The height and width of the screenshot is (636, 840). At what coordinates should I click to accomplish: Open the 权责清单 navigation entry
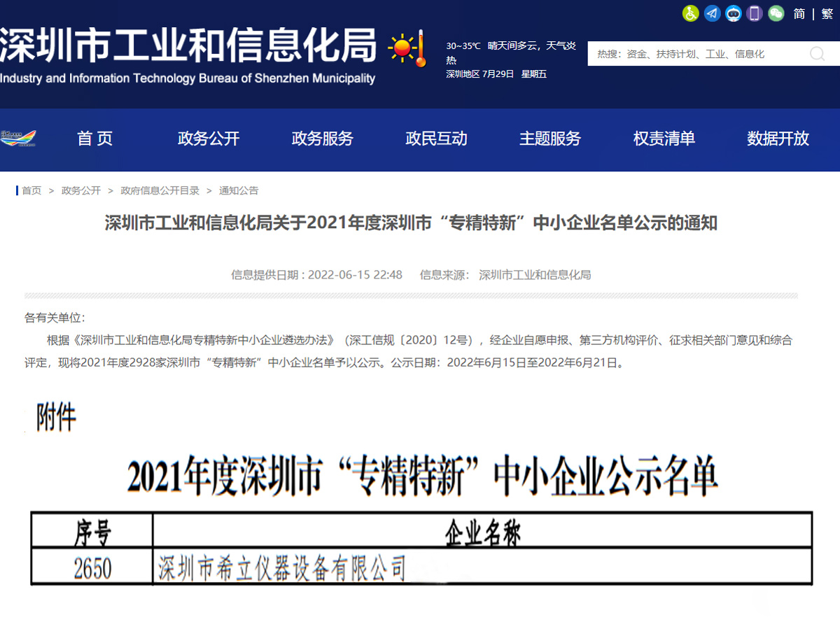[x=664, y=139]
